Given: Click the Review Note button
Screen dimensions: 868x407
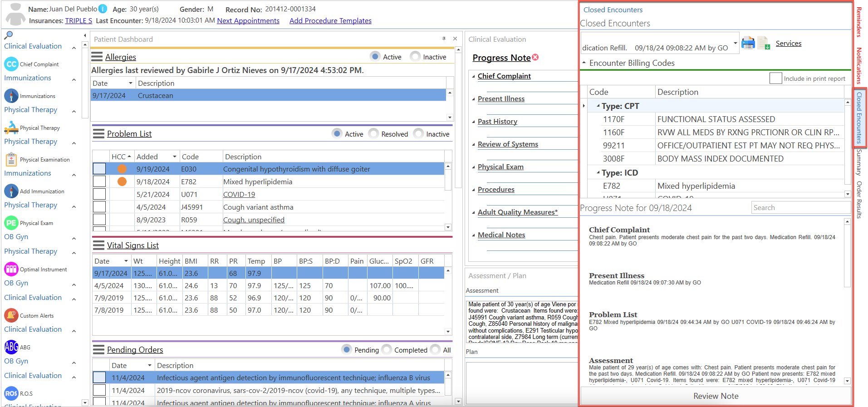Looking at the screenshot, I should coord(716,396).
